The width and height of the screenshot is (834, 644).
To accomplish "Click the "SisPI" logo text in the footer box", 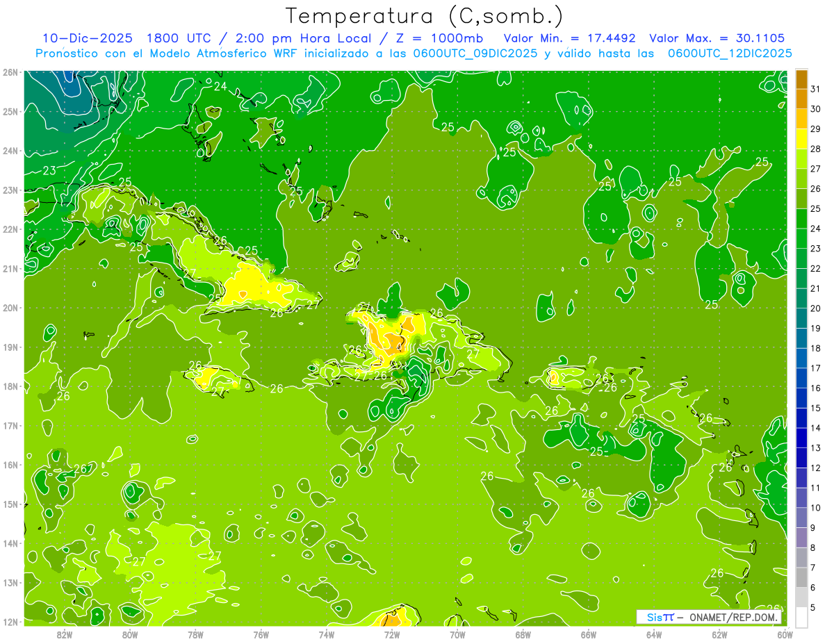I will point(660,617).
